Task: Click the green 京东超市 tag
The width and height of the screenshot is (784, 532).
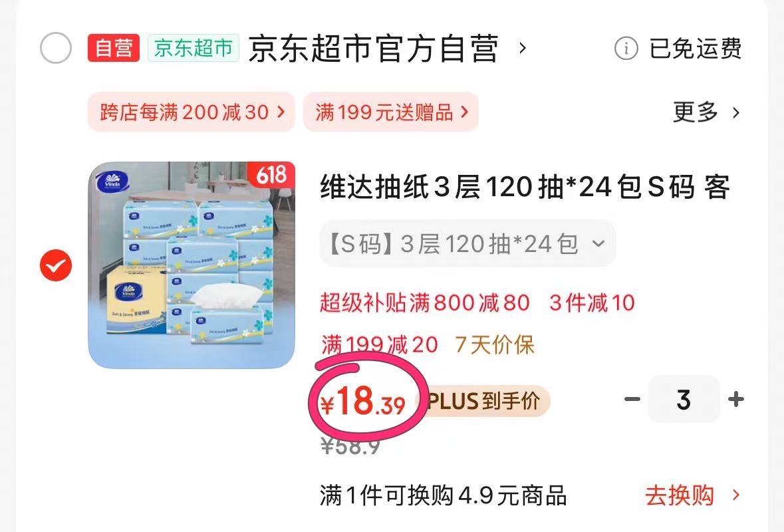Action: (194, 48)
